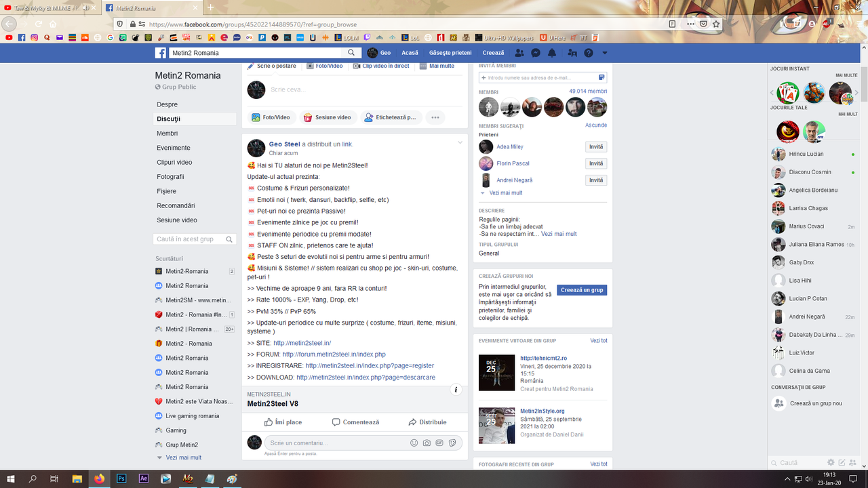Open chat settings gear icon
868x488 pixels.
tap(831, 463)
